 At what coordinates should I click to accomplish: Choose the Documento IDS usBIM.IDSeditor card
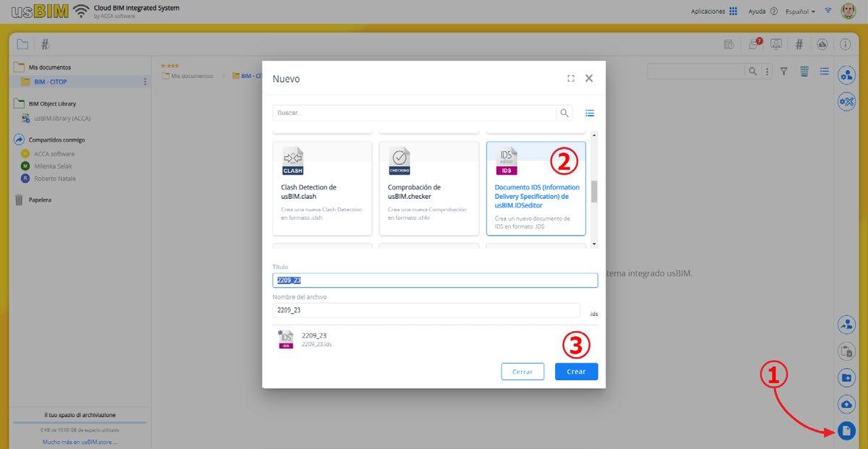coord(536,188)
